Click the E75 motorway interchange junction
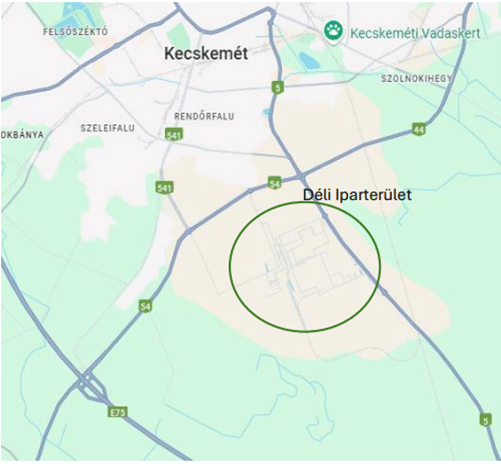The height and width of the screenshot is (464, 501). tap(87, 383)
